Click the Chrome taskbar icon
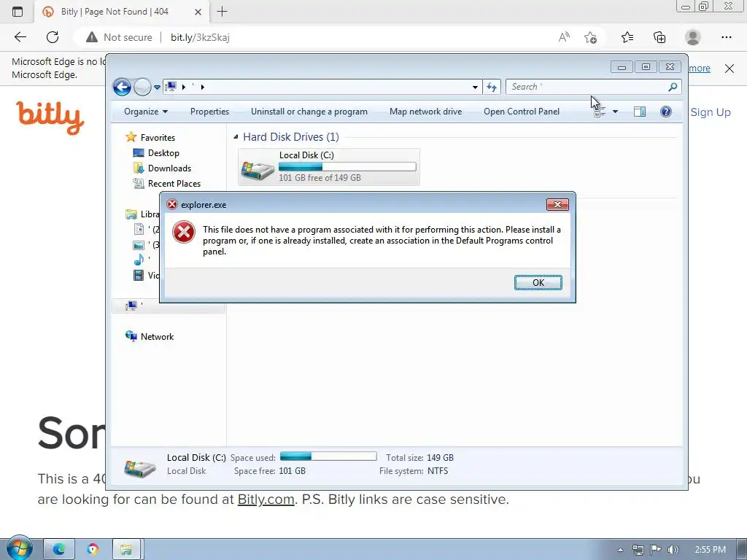Viewport: 747px width, 560px height. point(93,550)
